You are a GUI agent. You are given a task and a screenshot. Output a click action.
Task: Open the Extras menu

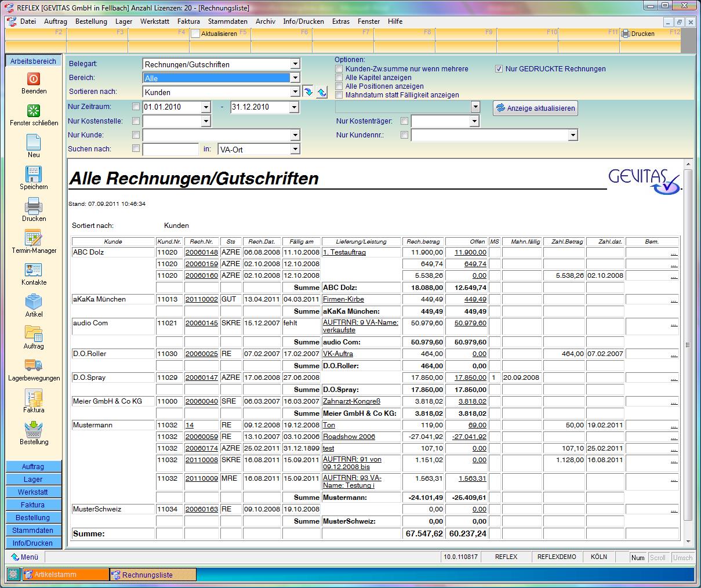(x=341, y=21)
